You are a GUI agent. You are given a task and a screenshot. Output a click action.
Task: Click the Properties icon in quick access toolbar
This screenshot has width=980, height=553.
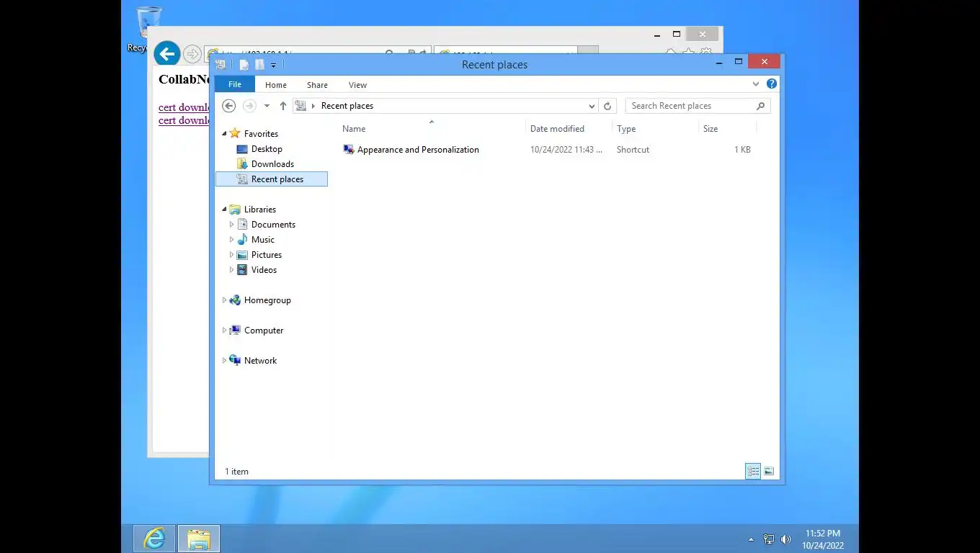[244, 65]
